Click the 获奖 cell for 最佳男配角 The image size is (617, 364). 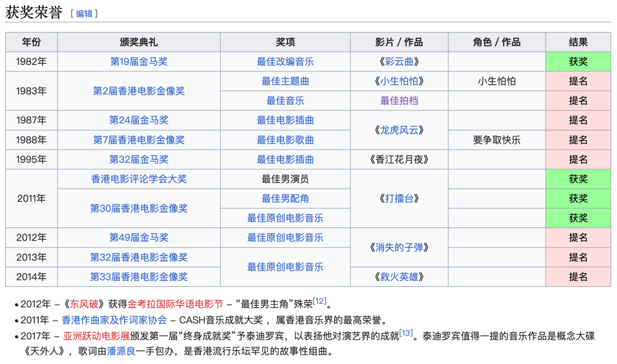click(578, 198)
